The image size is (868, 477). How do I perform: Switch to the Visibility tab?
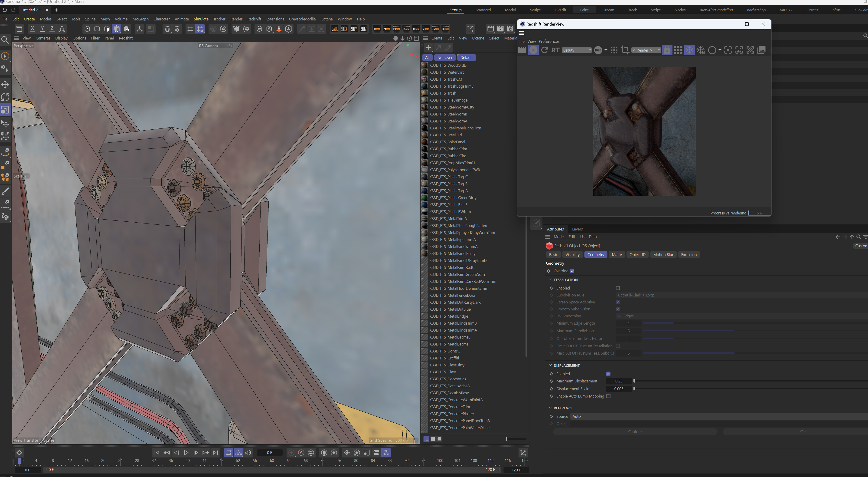(x=572, y=254)
